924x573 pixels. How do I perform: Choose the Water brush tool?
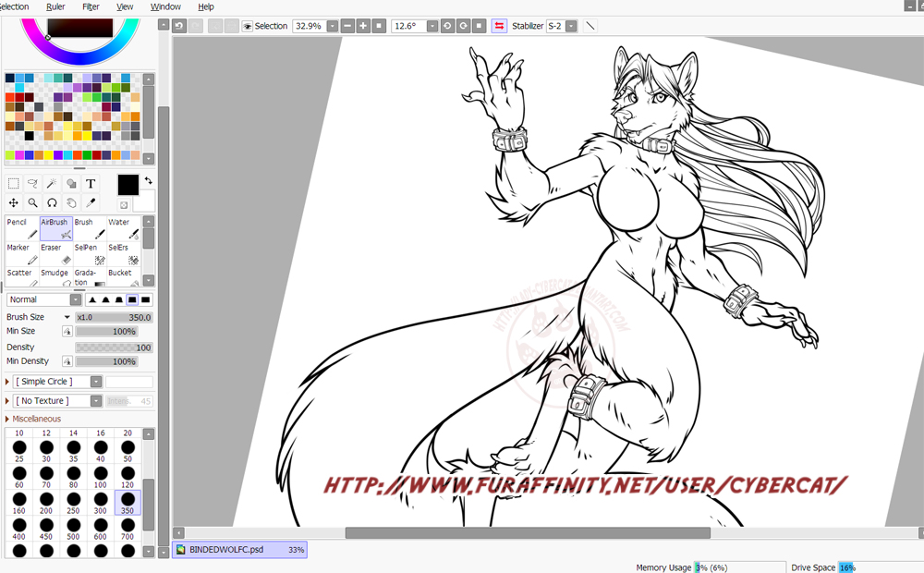click(124, 228)
